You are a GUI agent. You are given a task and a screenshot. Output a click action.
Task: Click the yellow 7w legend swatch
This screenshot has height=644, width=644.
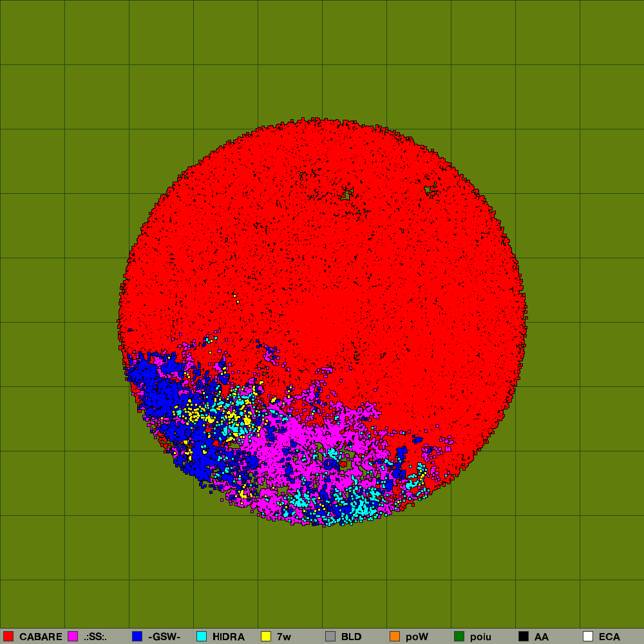coord(266,636)
